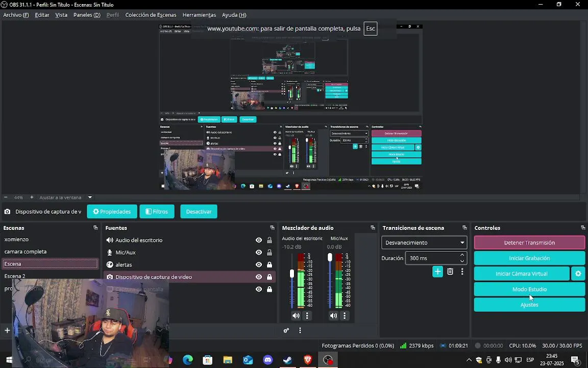The image size is (588, 368).
Task: Click Iniciar Grabación
Action: point(529,258)
